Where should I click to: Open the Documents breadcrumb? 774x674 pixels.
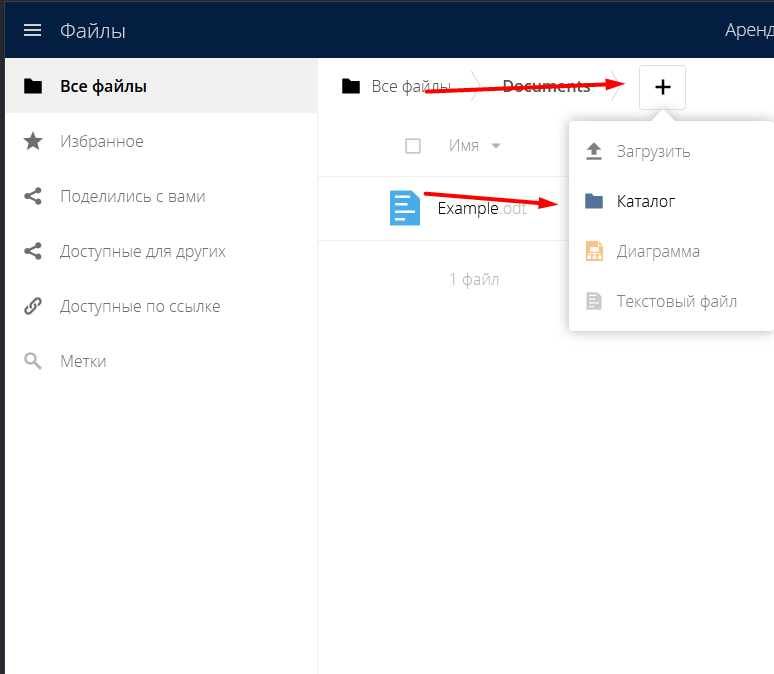coord(546,87)
